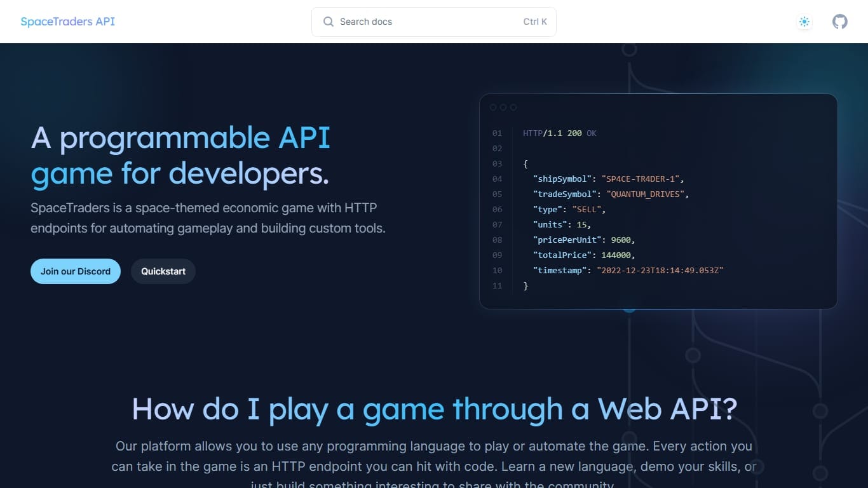Click the paragraph starting "Our platform allows you"
868x488 pixels.
[434, 466]
